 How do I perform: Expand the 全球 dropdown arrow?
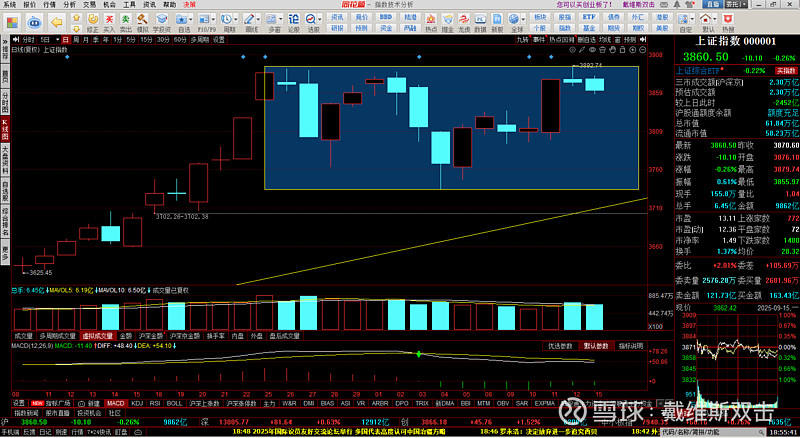pyautogui.click(x=523, y=19)
